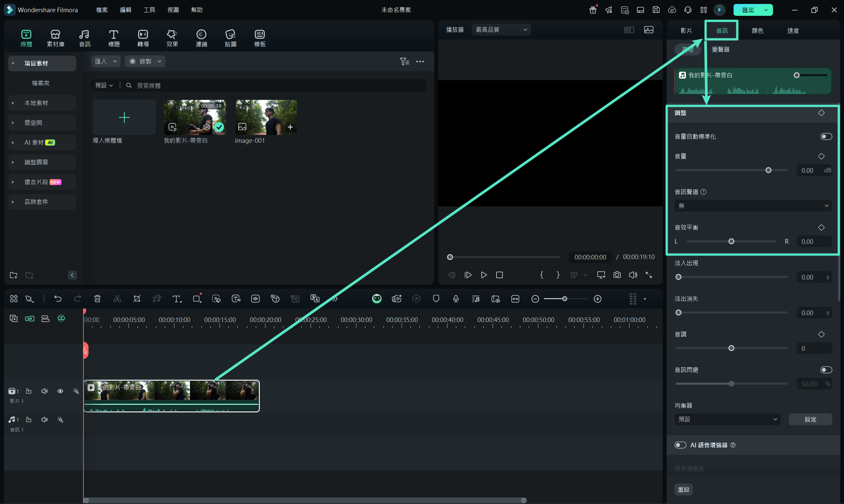844x504 pixels.
Task: Open the 音訊聲道 dropdown
Action: 753,206
